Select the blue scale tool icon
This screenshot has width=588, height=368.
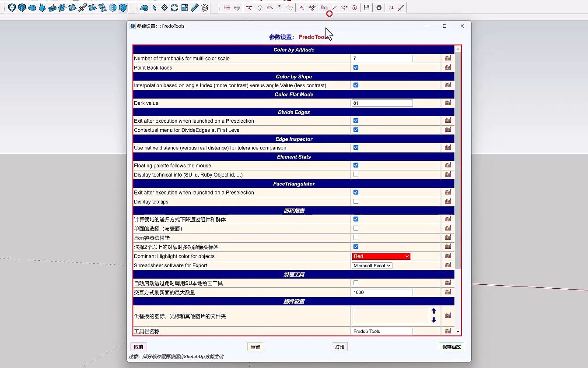tap(184, 7)
